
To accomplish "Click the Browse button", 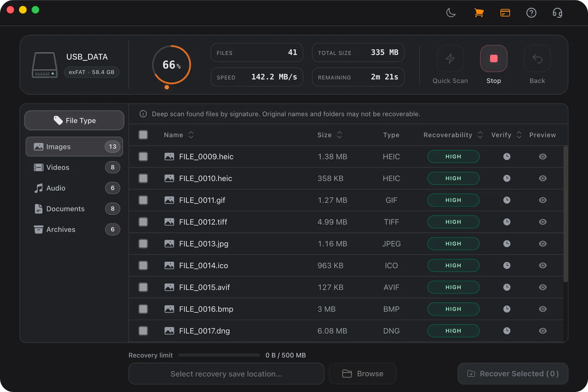I will click(362, 374).
